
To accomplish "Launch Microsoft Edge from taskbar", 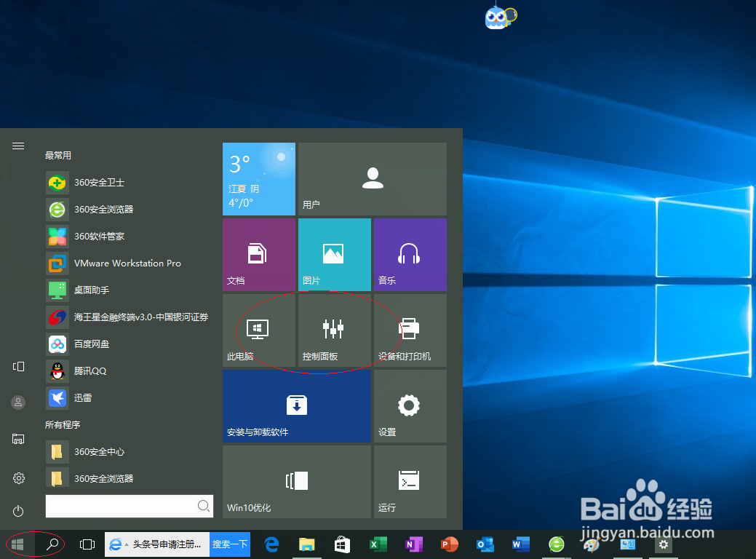I will [x=272, y=544].
